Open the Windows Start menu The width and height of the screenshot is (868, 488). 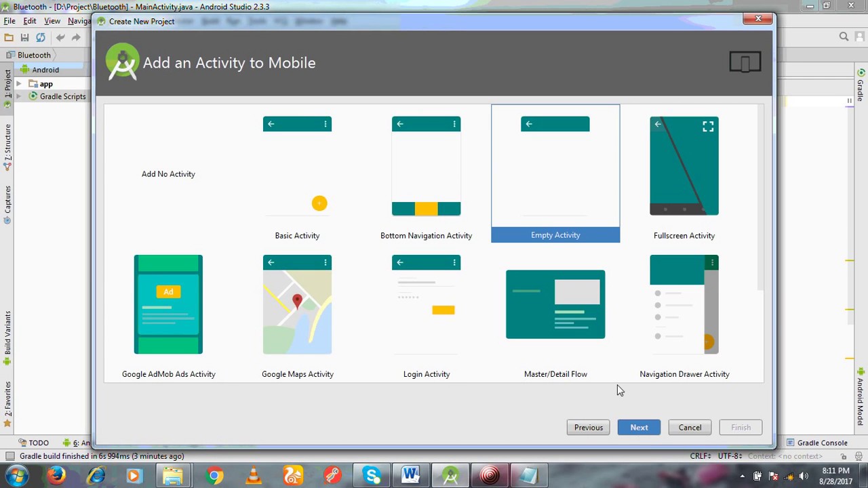pyautogui.click(x=16, y=476)
